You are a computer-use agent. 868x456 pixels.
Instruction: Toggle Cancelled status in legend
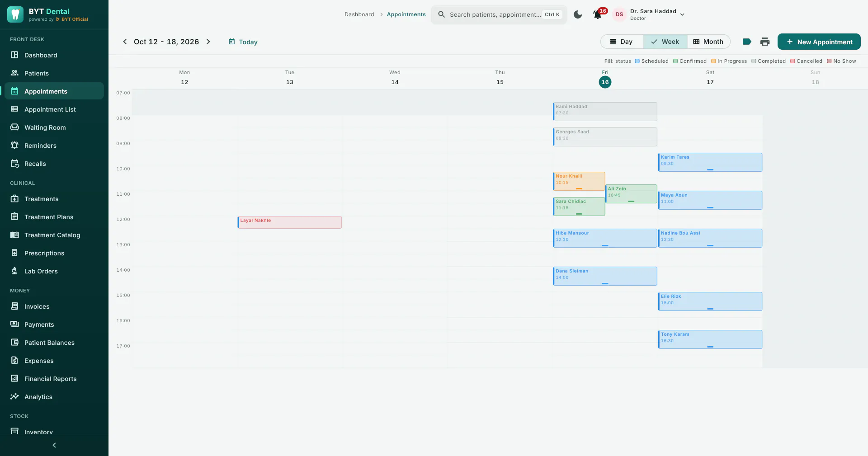pos(806,61)
